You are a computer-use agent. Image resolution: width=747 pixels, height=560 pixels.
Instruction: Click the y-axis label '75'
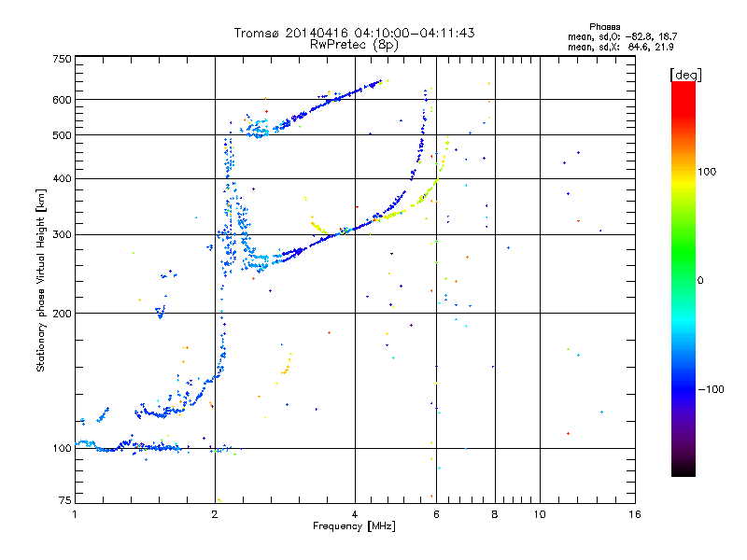click(65, 500)
